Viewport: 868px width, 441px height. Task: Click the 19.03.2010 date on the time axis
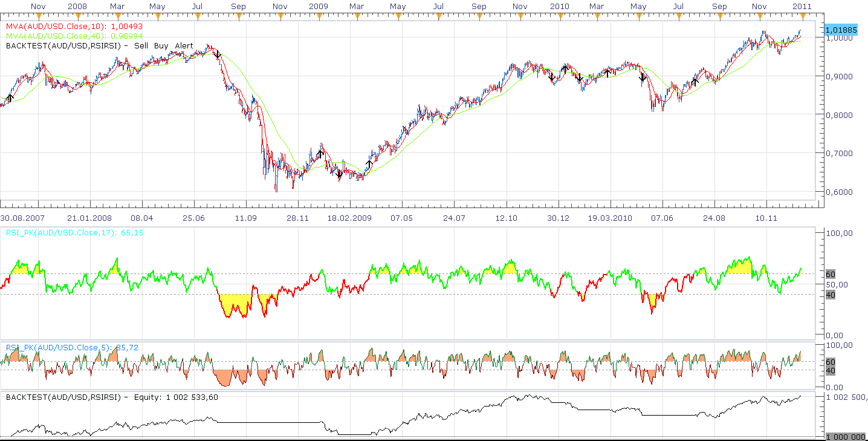click(x=609, y=218)
